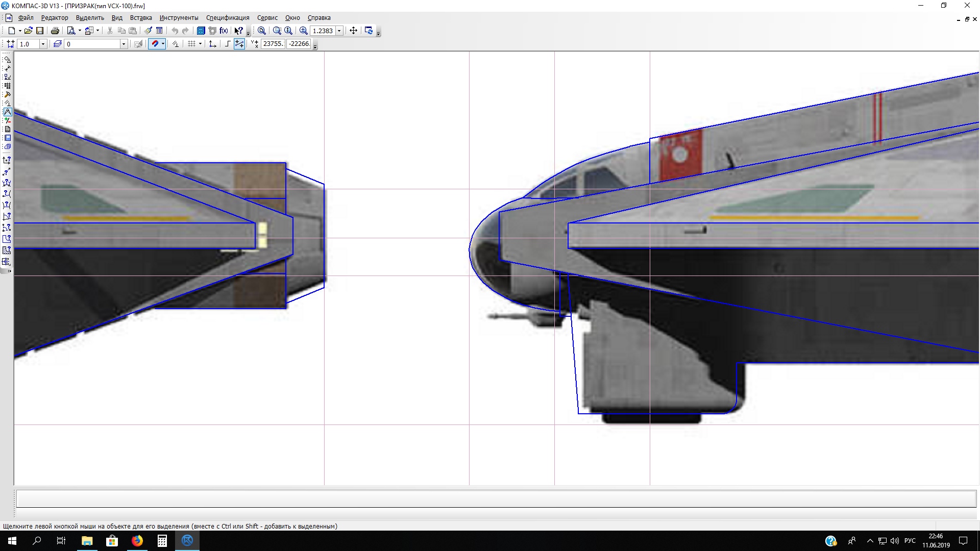Click the Editing hammer tool icon
The image size is (980, 551).
7,94
